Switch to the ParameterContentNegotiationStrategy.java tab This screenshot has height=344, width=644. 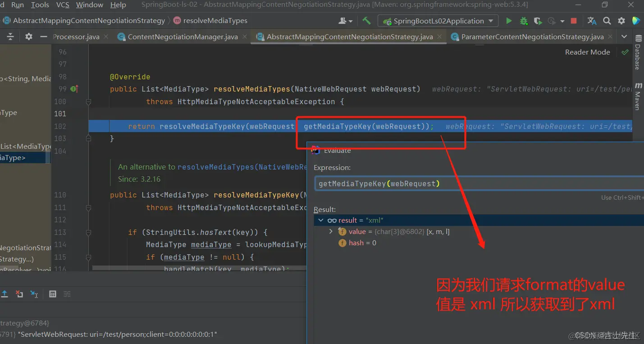click(x=532, y=37)
